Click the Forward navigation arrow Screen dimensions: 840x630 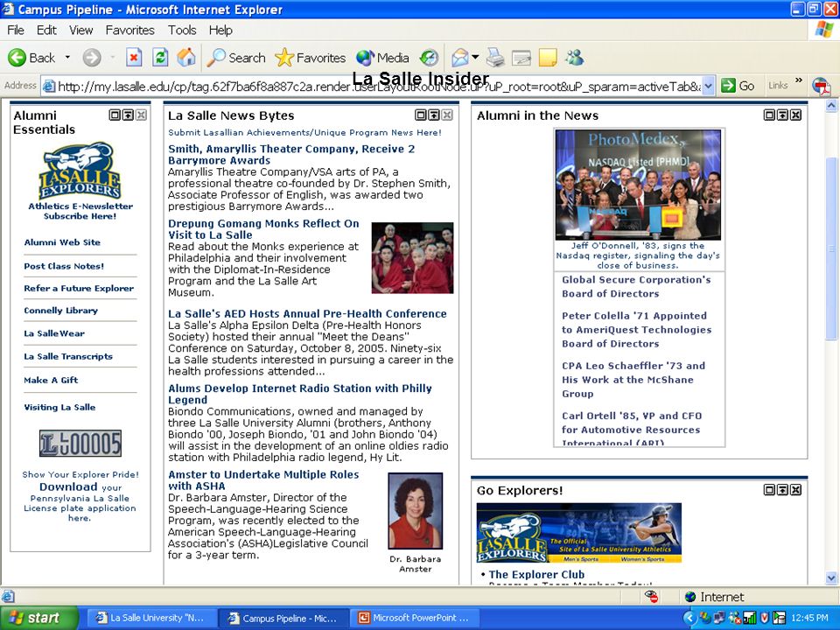coord(92,58)
